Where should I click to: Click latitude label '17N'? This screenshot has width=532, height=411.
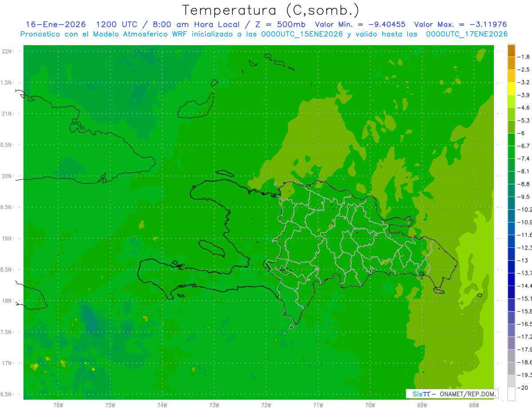coord(7,363)
